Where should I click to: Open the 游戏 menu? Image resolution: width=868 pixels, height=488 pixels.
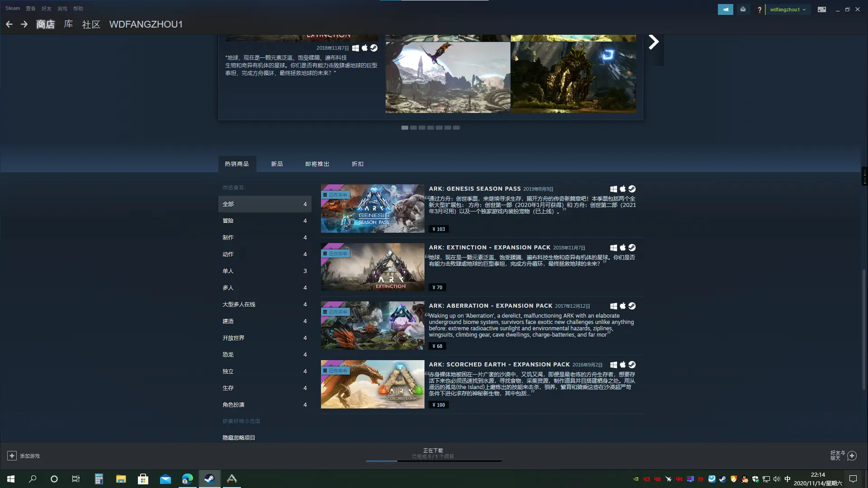pos(62,9)
